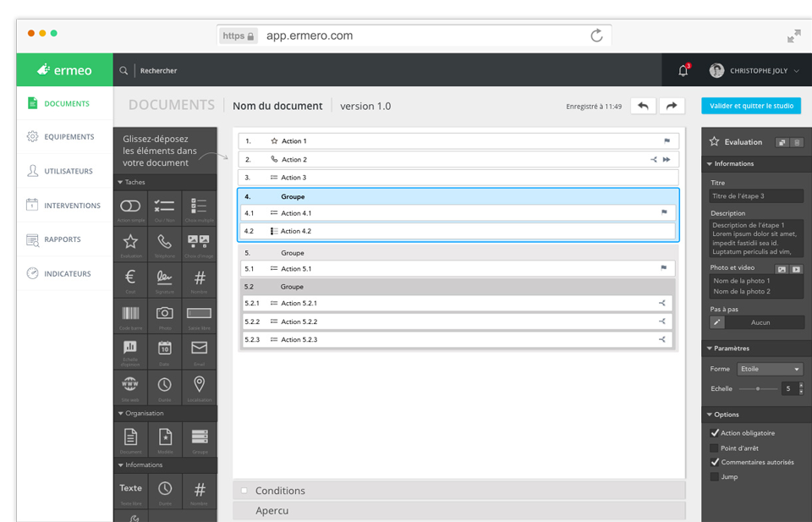
Task: Choose the Localisation pin element
Action: [199, 386]
